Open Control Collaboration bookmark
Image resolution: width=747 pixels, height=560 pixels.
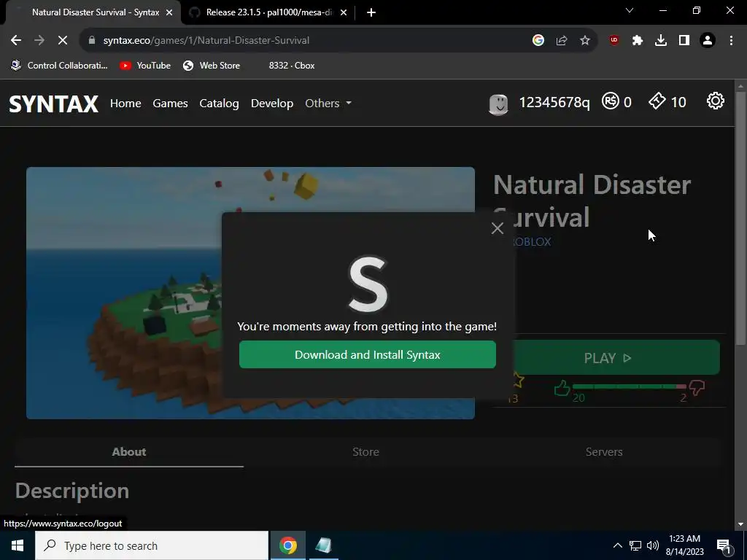click(60, 66)
